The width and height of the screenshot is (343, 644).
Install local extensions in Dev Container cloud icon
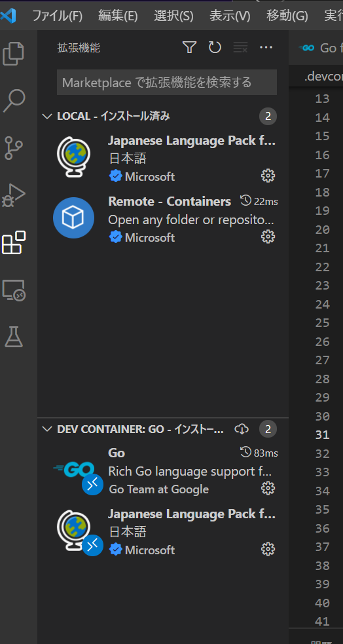[242, 429]
